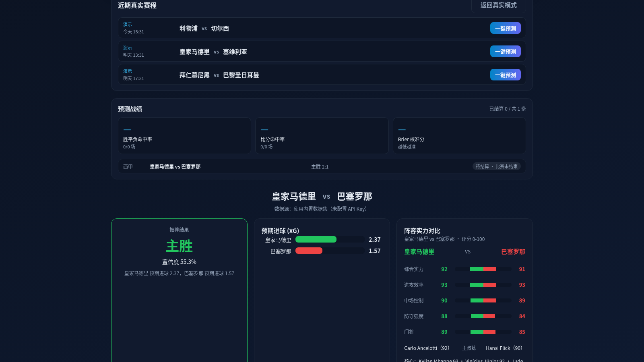The image size is (644, 362).
Task: Click the 预期进球 (xG) heading
Action: click(x=280, y=230)
